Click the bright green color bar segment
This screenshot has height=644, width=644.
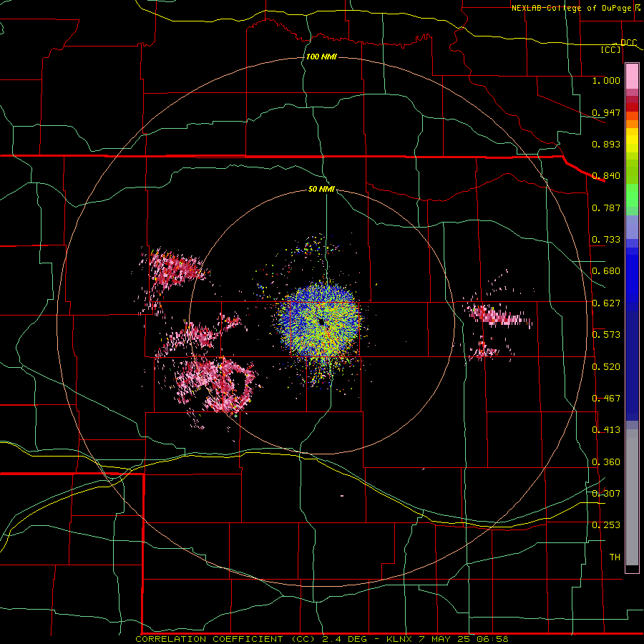tap(632, 195)
